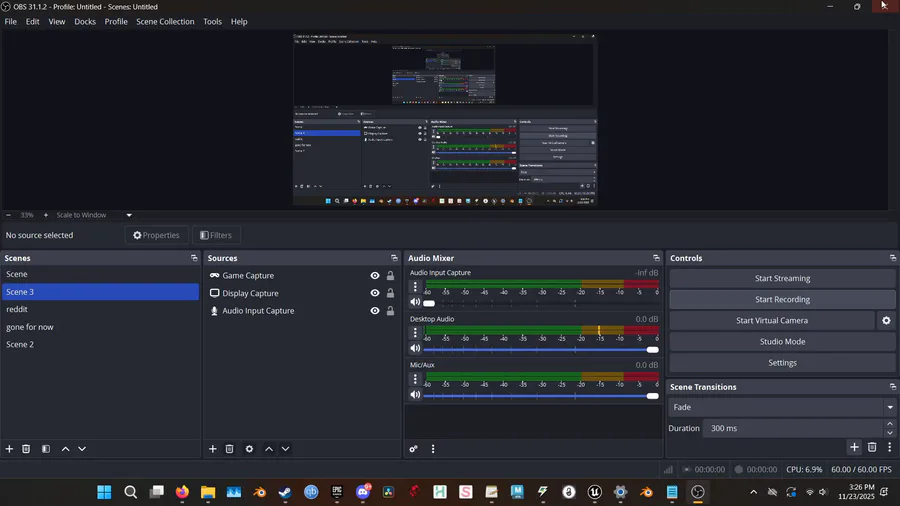Pop out the Audio Mixer dock
Viewport: 900px width, 506px height.
pyautogui.click(x=656, y=258)
